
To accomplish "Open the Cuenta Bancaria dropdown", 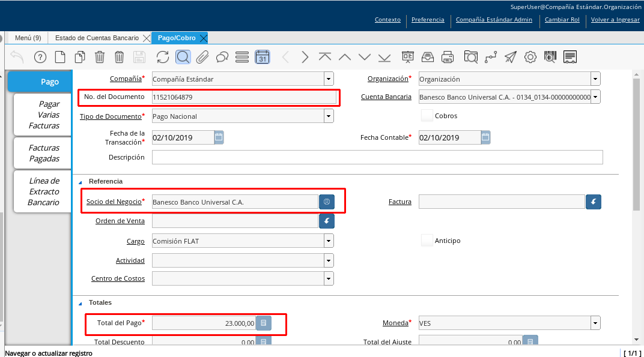I will pos(595,97).
